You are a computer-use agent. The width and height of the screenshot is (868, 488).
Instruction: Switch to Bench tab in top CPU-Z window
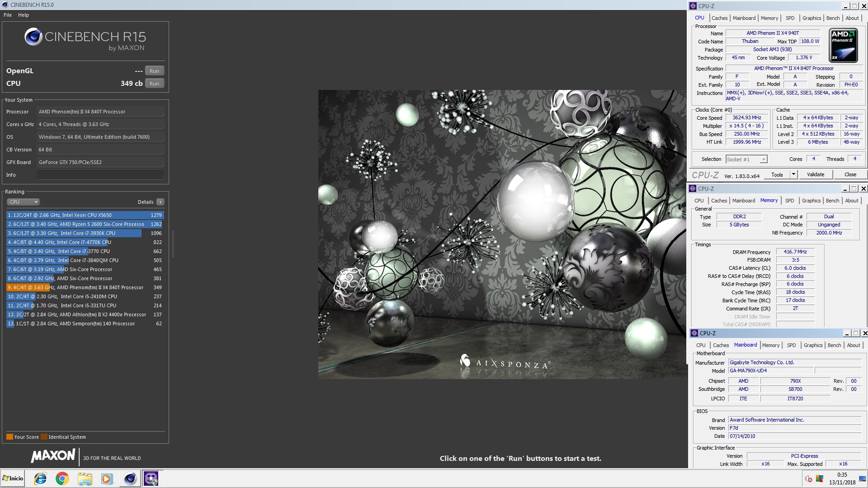tap(833, 18)
